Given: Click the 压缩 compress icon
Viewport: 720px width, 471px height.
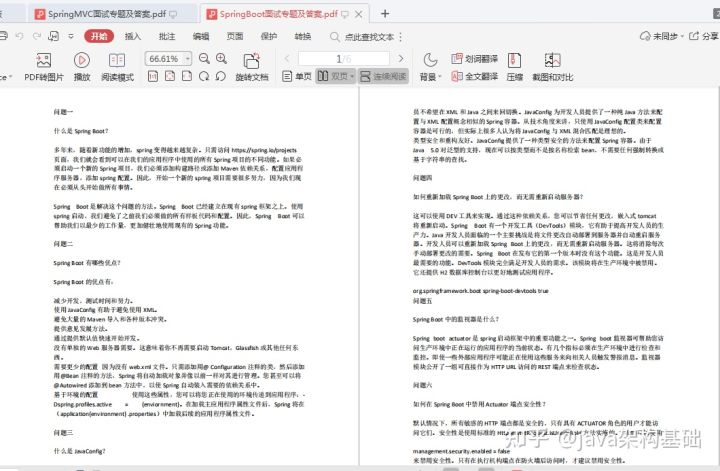Looking at the screenshot, I should pos(514,60).
